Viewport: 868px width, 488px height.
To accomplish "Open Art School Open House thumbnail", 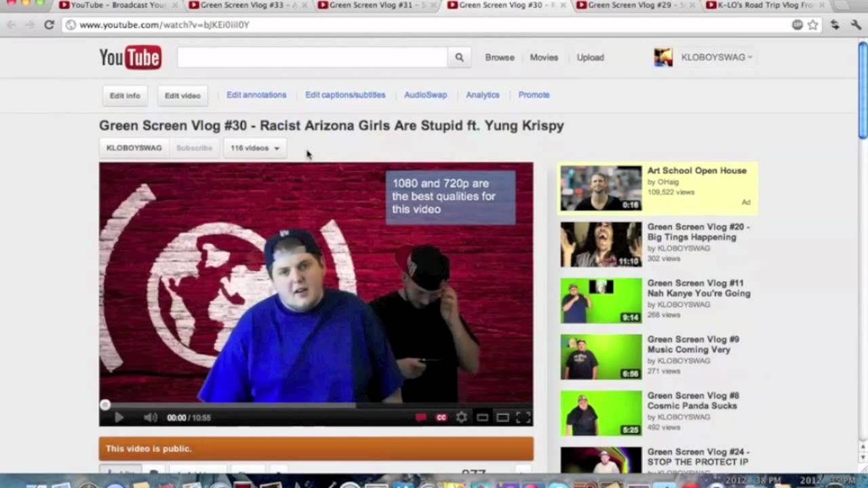I will (x=601, y=188).
